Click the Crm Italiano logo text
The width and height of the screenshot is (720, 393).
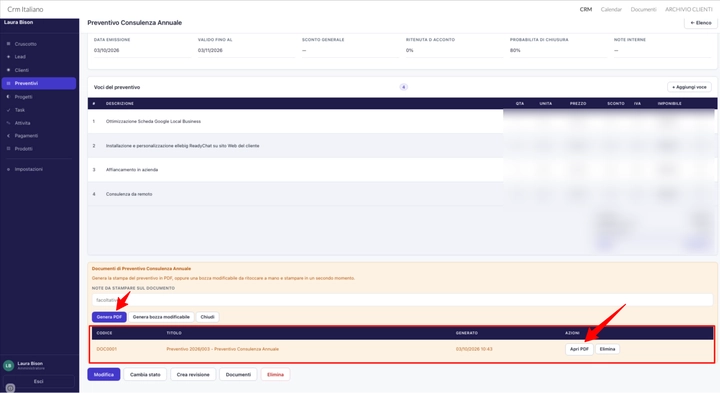click(x=25, y=9)
